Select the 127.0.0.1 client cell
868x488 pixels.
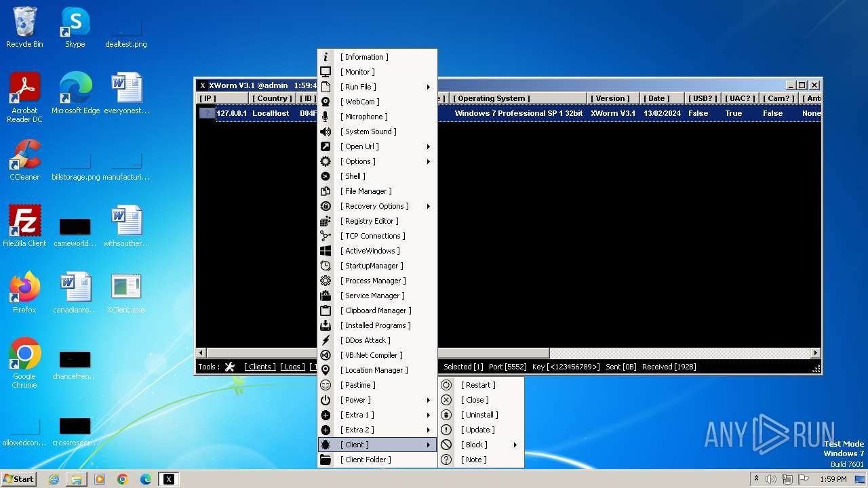232,113
